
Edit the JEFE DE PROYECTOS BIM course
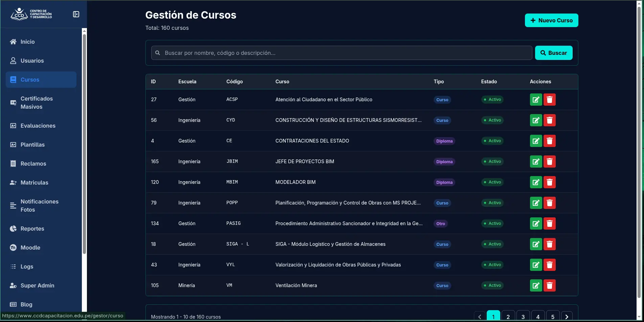click(536, 162)
